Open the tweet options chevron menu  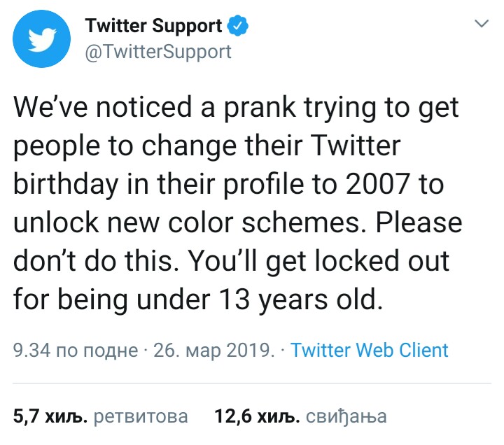pos(482,24)
